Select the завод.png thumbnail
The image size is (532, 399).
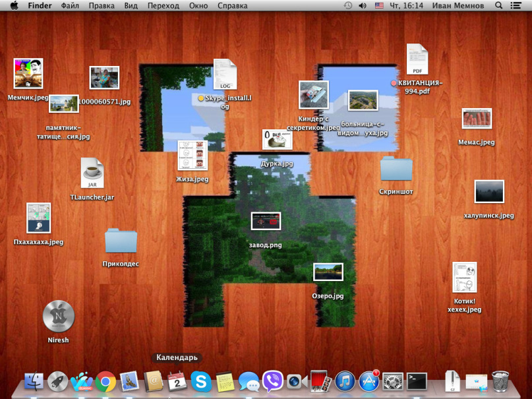point(266,221)
